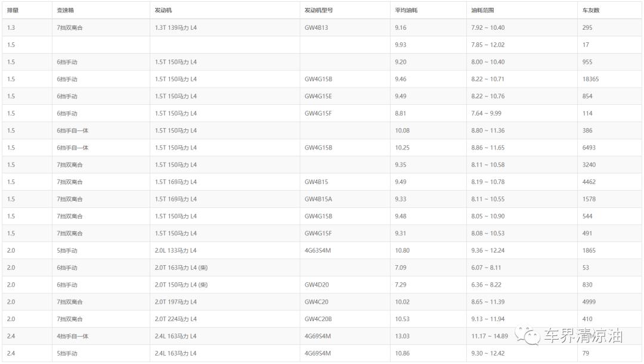Click owner count 114
The width and height of the screenshot is (644, 364).
point(587,113)
